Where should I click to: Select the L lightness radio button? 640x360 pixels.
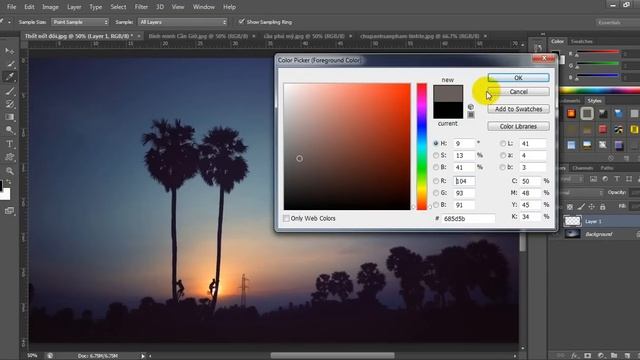pos(503,143)
